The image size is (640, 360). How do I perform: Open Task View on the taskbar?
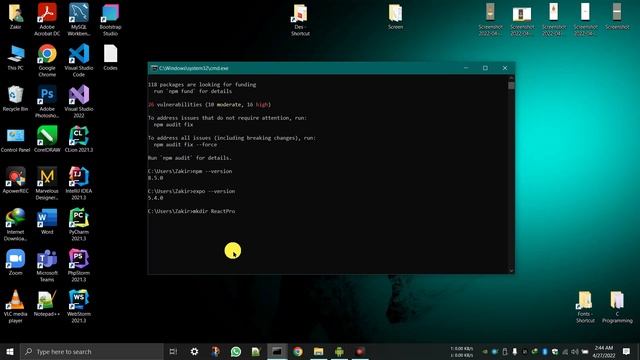173,351
